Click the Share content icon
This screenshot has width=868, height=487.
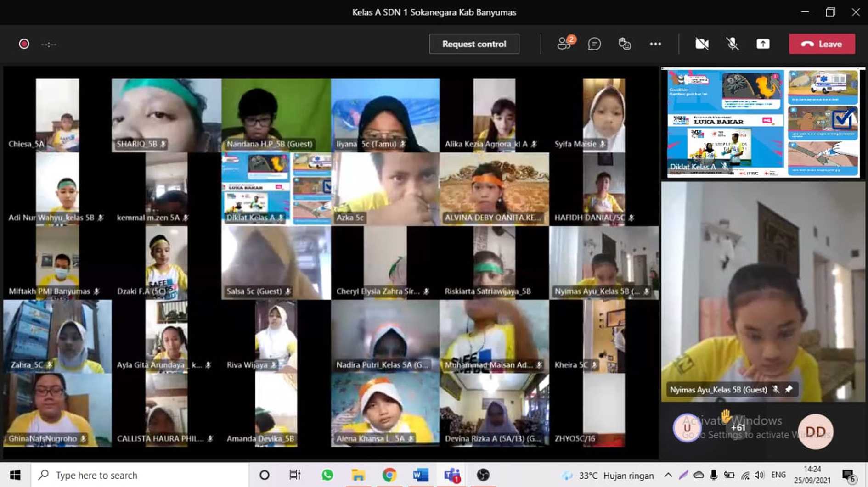click(x=763, y=44)
